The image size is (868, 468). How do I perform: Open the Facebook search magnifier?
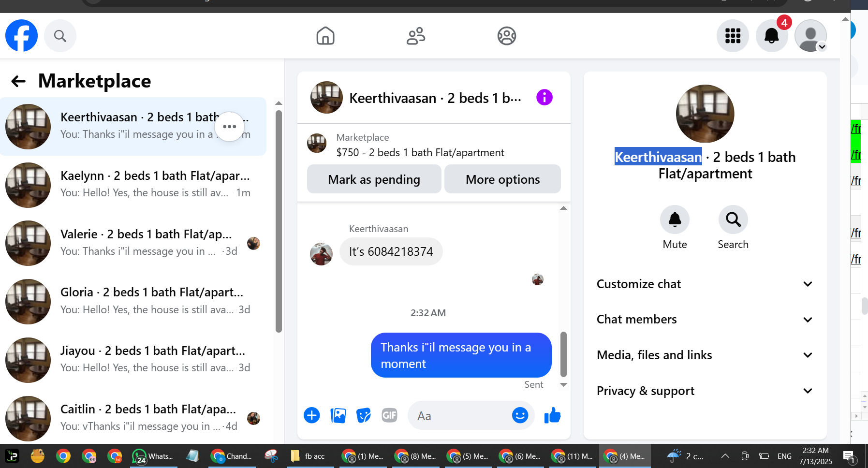60,36
